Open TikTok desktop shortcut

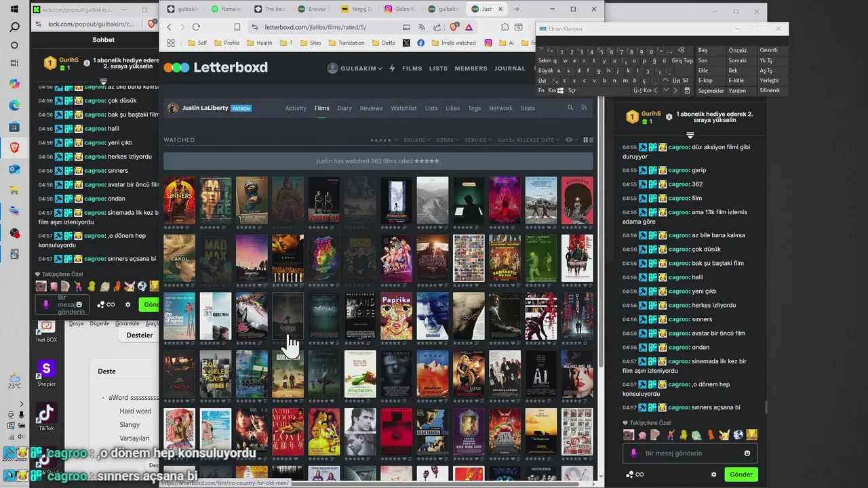click(x=46, y=416)
